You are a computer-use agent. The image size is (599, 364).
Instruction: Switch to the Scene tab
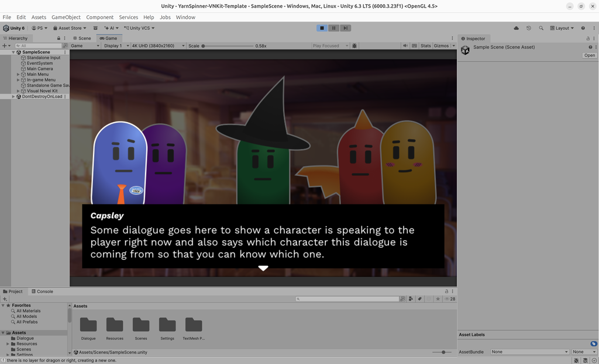(x=82, y=38)
